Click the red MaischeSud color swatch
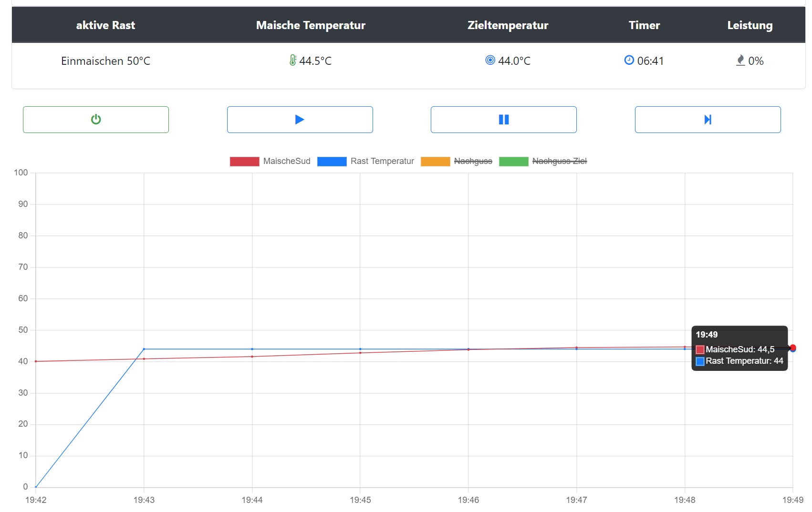Image resolution: width=812 pixels, height=512 pixels. (x=244, y=162)
